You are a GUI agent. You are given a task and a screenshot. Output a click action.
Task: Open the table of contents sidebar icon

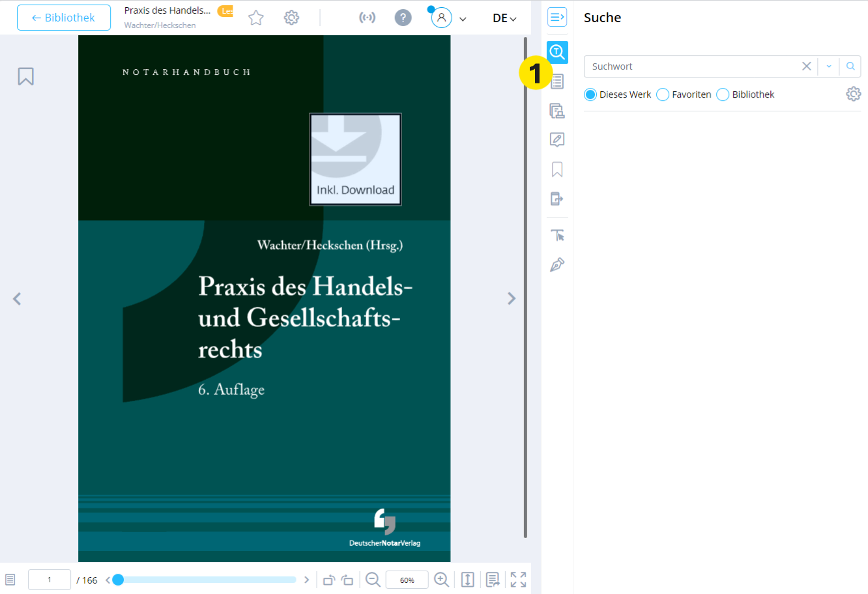click(x=557, y=81)
